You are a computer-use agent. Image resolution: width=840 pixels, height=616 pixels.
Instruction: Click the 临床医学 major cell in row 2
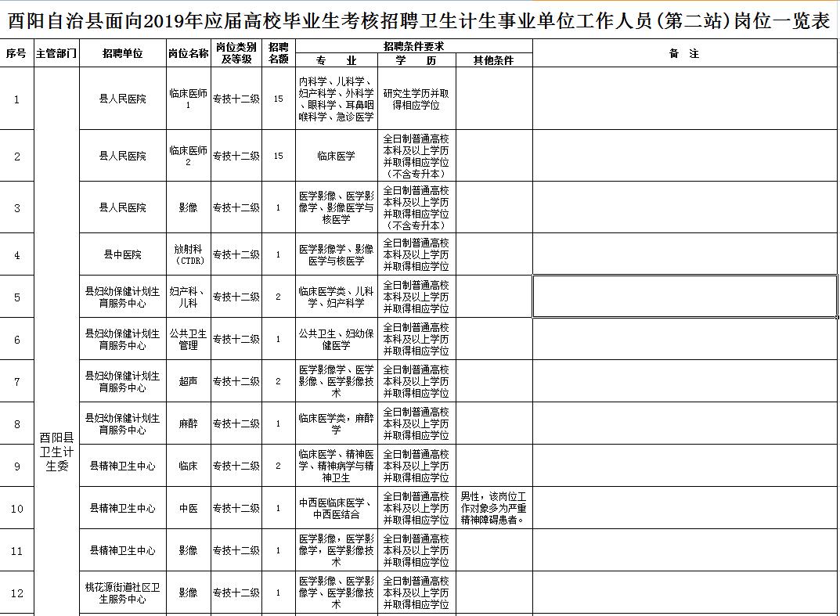(x=337, y=156)
